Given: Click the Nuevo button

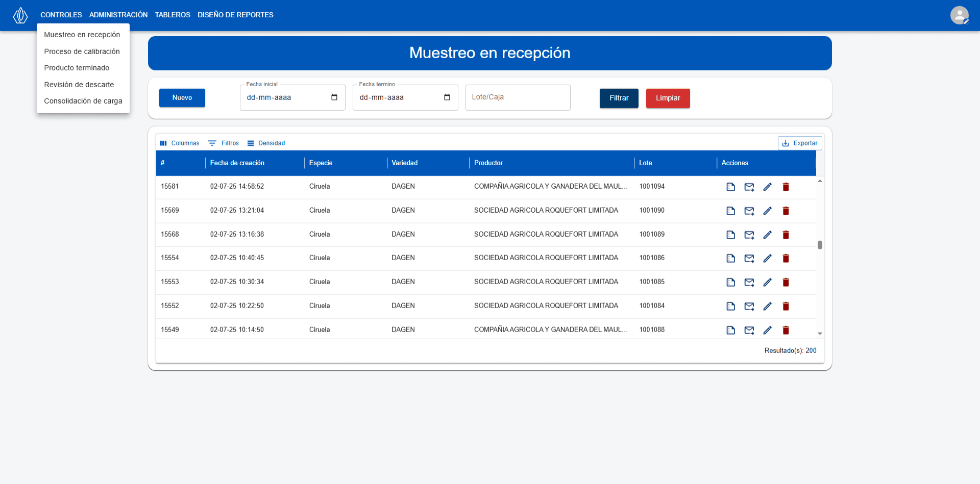Looking at the screenshot, I should click(x=182, y=98).
